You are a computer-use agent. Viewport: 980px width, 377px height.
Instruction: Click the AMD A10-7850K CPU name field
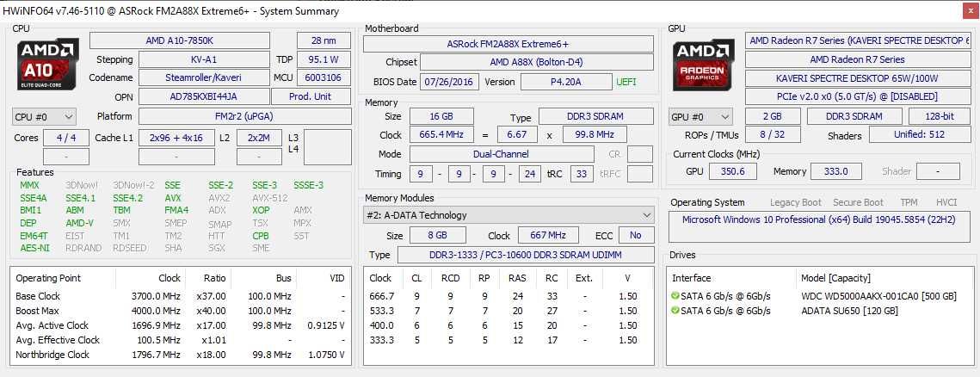tap(180, 40)
